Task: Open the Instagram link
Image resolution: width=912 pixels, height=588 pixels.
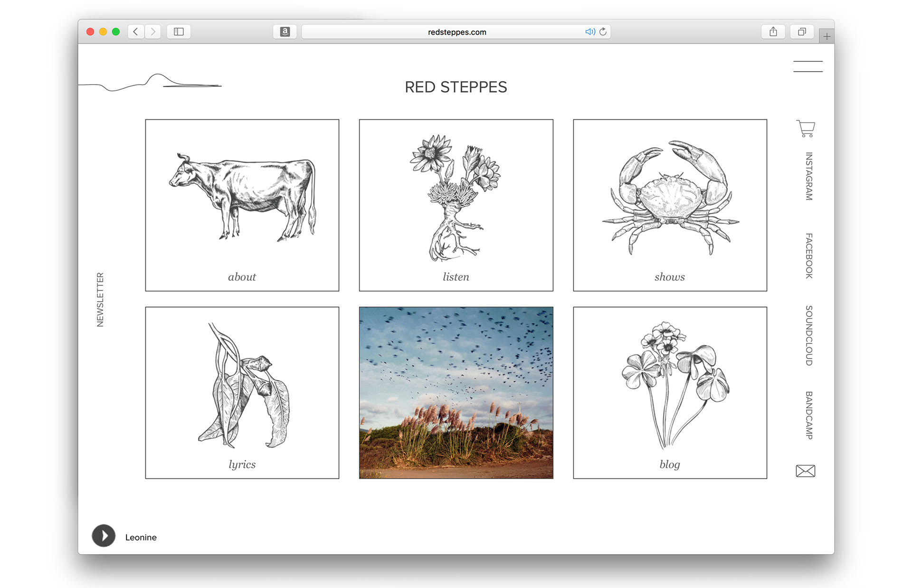Action: (809, 176)
